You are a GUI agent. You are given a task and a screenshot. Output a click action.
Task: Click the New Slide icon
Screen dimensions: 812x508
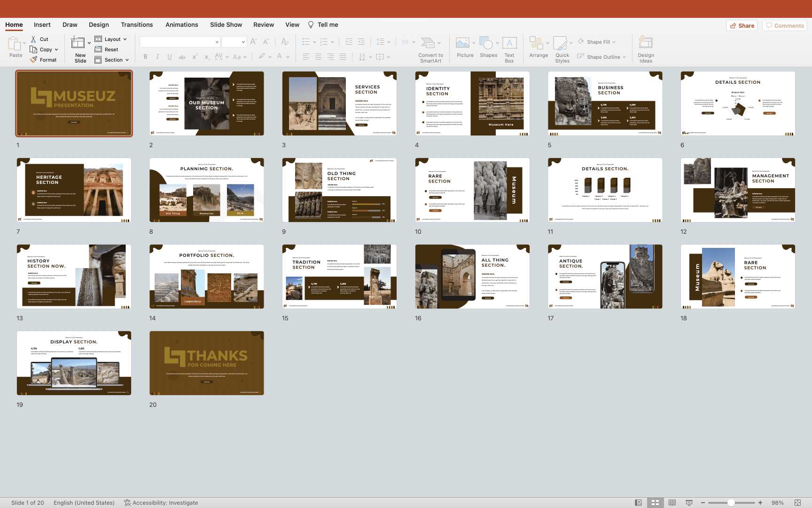pyautogui.click(x=78, y=43)
